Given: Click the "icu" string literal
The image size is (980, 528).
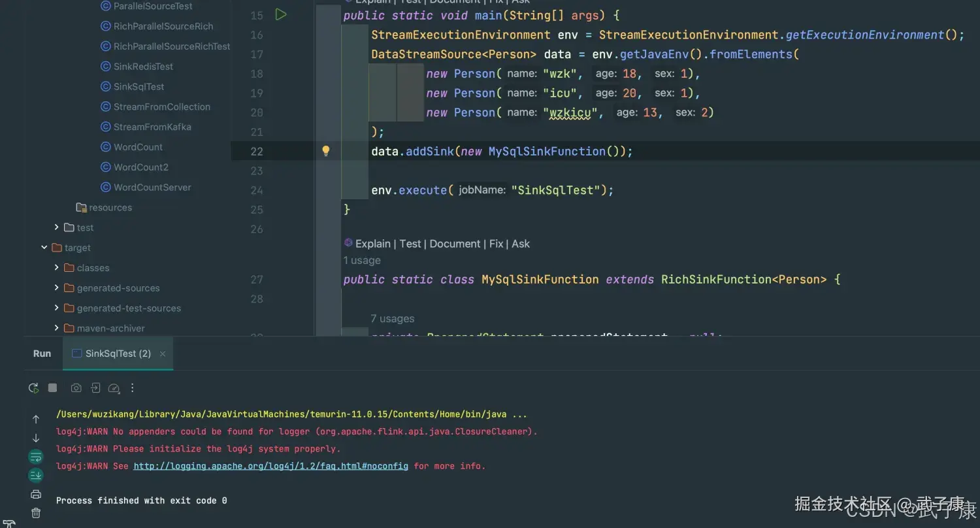Looking at the screenshot, I should [x=560, y=93].
